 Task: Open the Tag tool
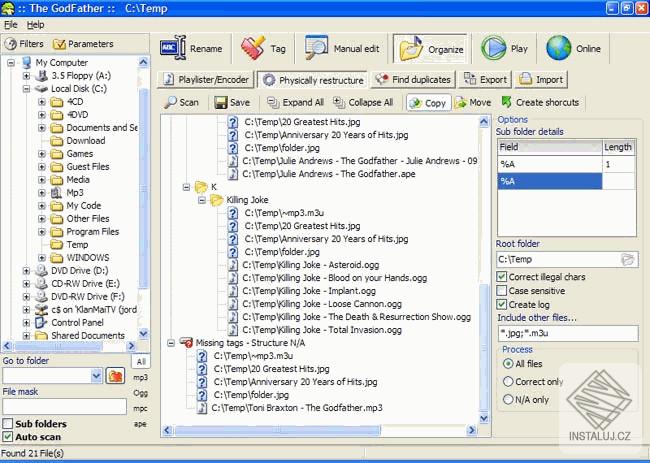[264, 48]
